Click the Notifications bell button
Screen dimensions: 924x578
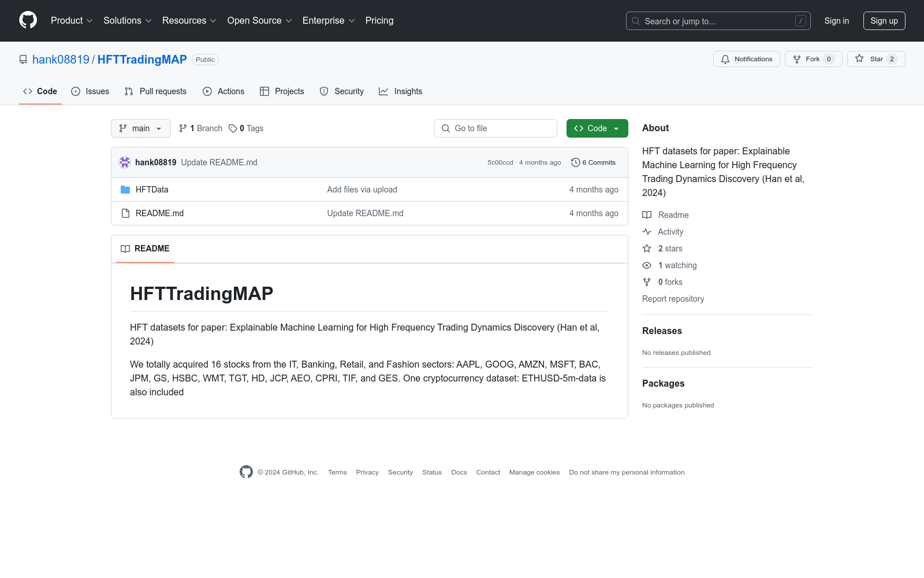coord(746,59)
